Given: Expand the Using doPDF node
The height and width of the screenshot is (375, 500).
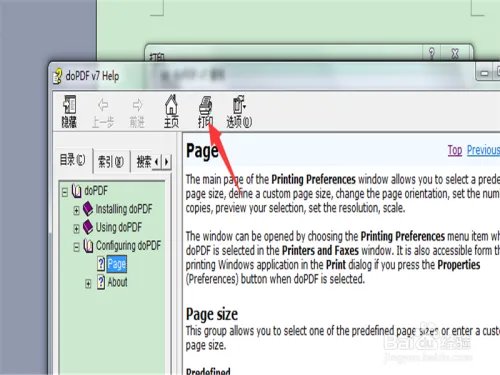Looking at the screenshot, I should point(76,229).
